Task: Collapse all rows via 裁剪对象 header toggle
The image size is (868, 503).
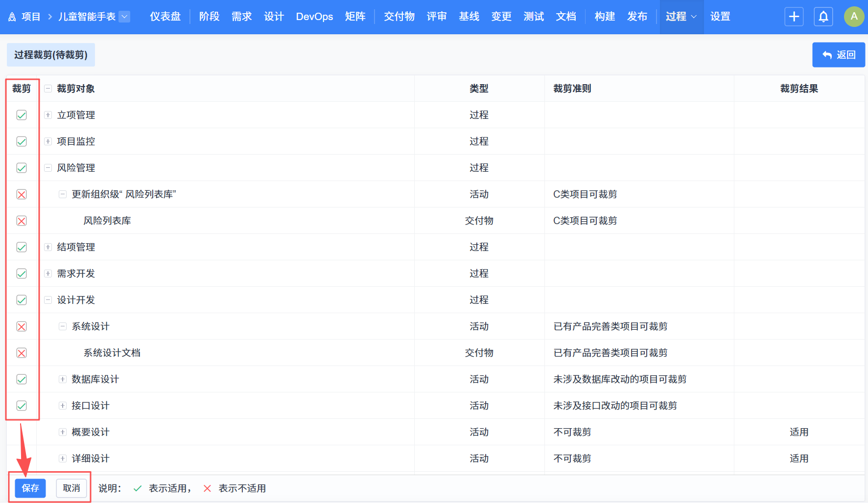Action: pos(48,89)
